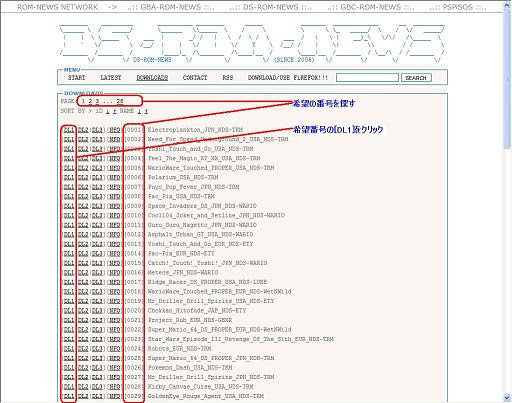The width and height of the screenshot is (512, 403).
Task: Click DL1 for Super_Mario_64_DS_PROPER_EUR
Action: tap(69, 330)
